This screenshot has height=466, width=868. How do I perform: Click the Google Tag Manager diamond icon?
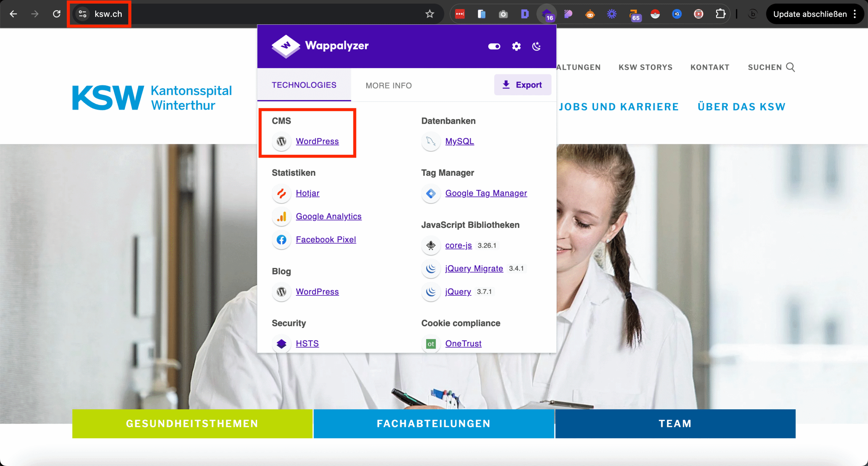click(x=431, y=193)
